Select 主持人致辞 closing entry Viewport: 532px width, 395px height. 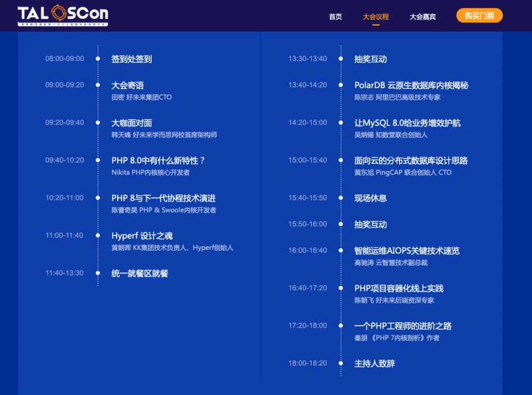click(x=374, y=364)
